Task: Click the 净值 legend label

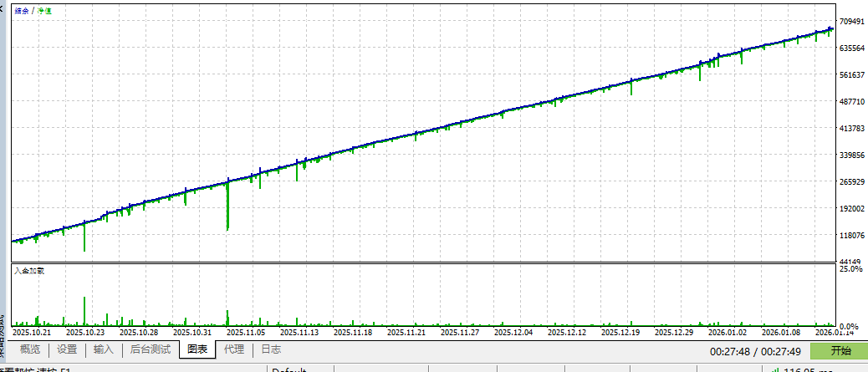Action: tap(44, 11)
